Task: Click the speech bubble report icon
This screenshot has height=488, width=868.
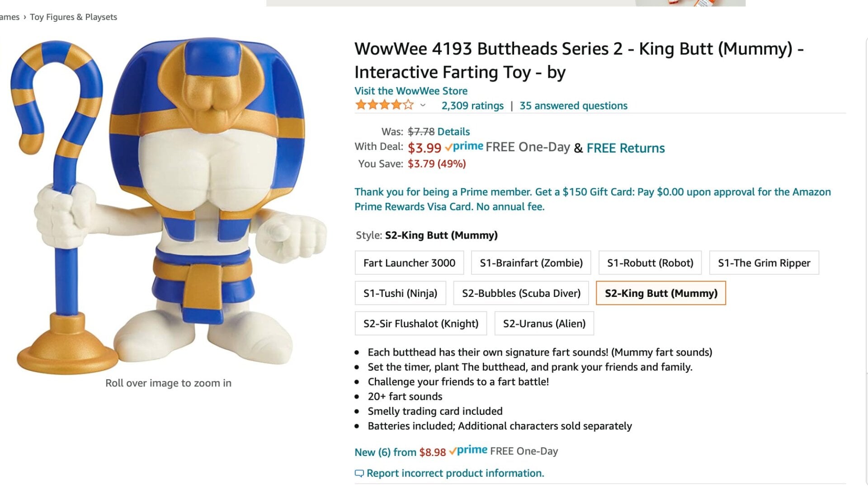Action: click(x=359, y=473)
